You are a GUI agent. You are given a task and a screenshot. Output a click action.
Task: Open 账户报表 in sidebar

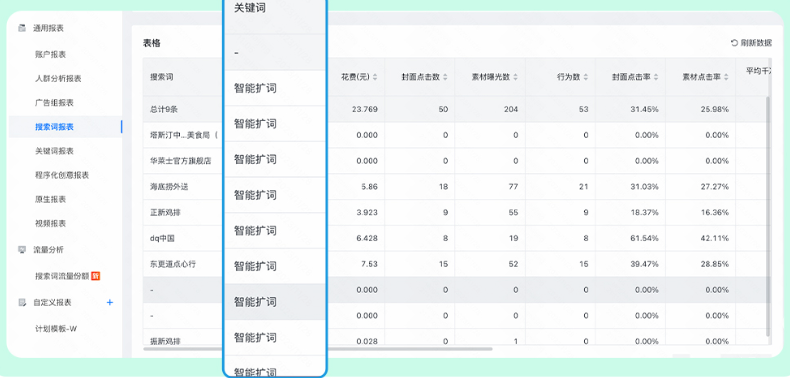50,54
